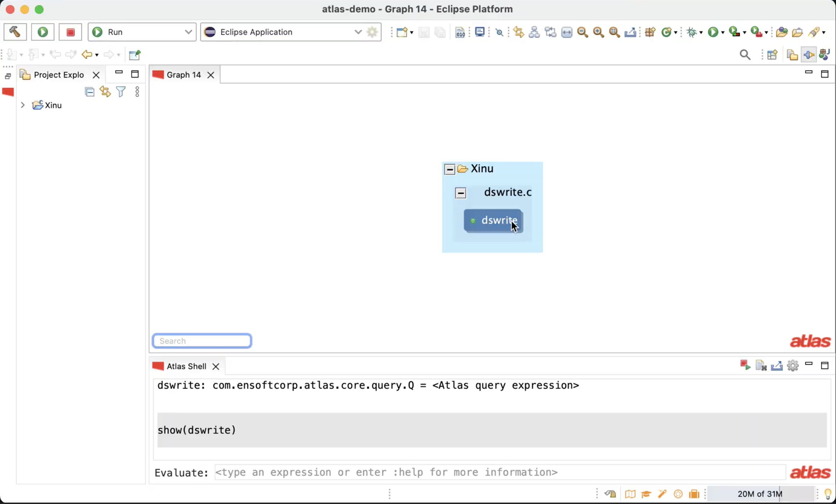Click the clear shell output icon

click(761, 365)
